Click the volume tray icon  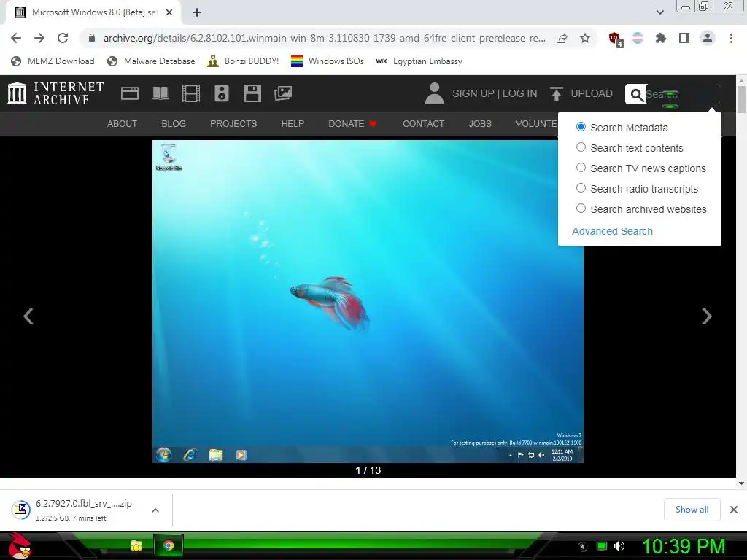click(x=619, y=546)
